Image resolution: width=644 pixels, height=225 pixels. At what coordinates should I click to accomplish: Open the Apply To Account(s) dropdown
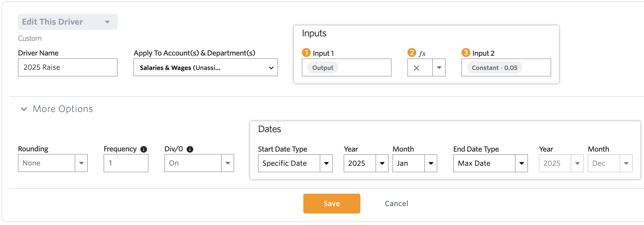tap(205, 67)
